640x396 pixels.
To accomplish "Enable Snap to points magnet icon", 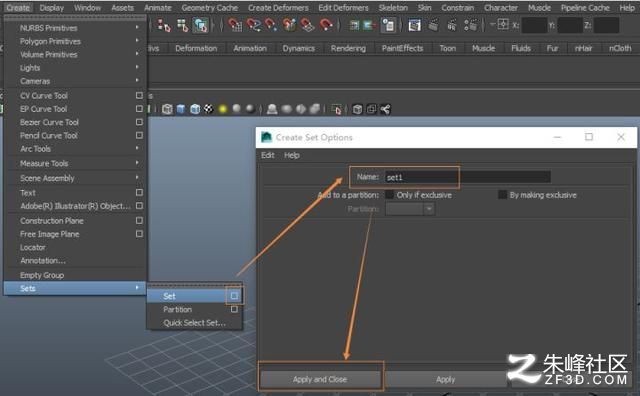I will 271,25.
